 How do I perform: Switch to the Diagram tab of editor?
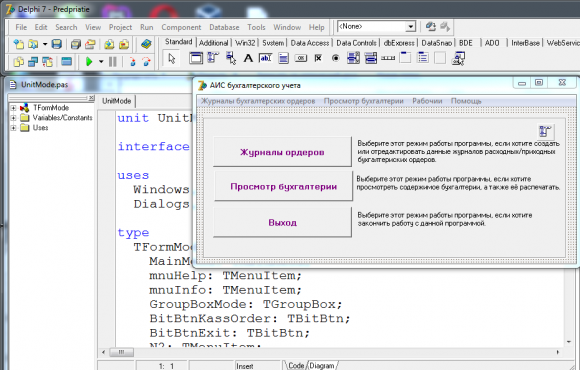click(322, 366)
